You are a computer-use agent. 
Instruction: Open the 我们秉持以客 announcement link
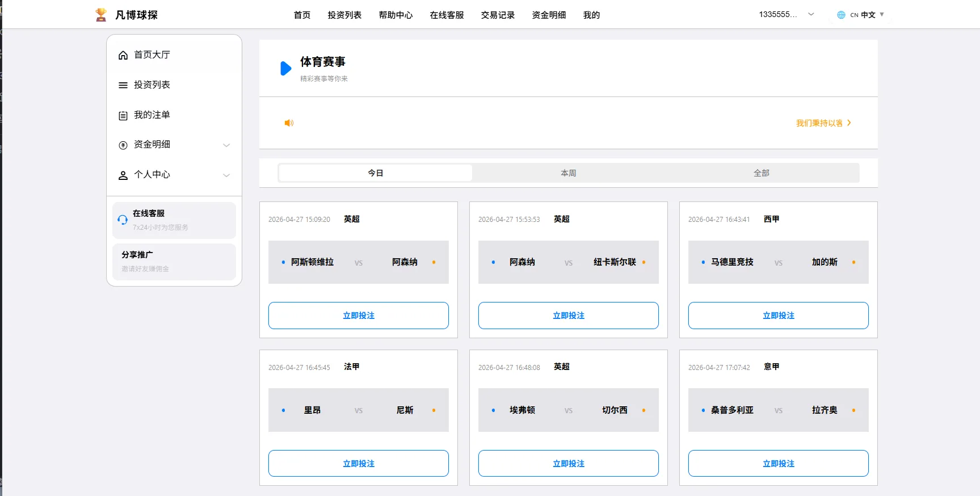819,123
